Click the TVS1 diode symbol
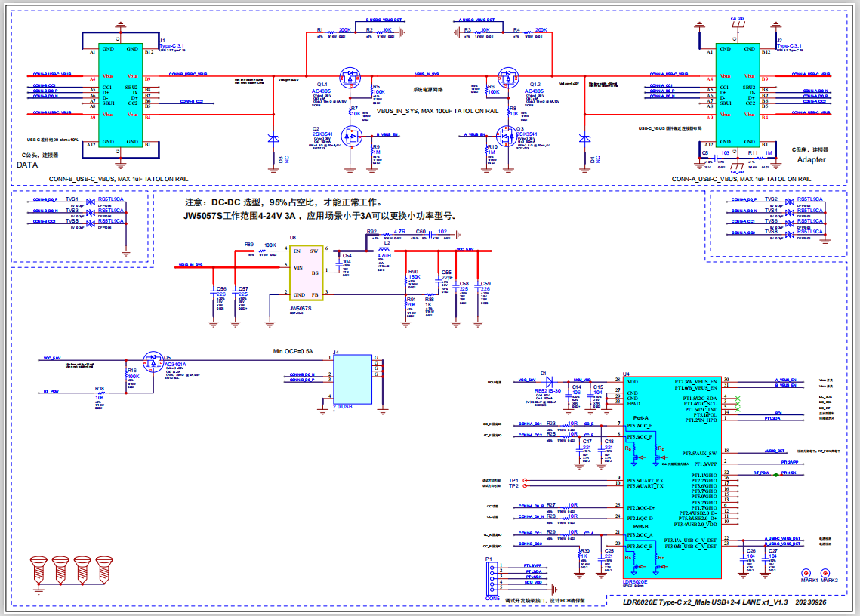This screenshot has height=616, width=860. tap(91, 202)
